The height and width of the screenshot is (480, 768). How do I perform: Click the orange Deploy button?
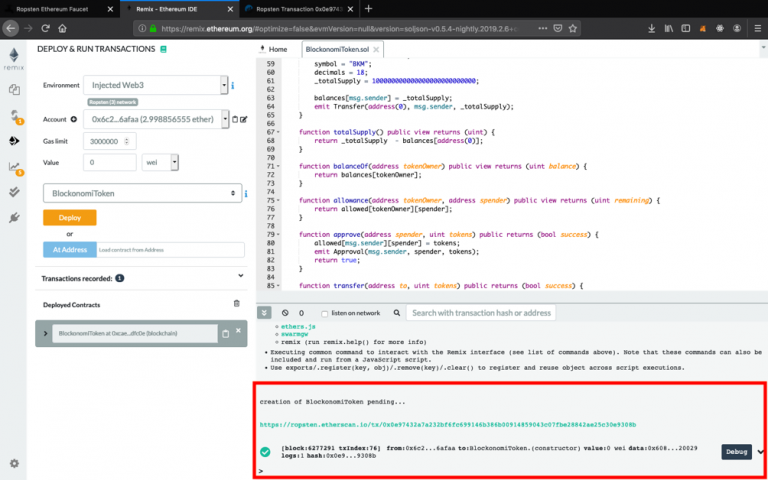[x=69, y=218]
